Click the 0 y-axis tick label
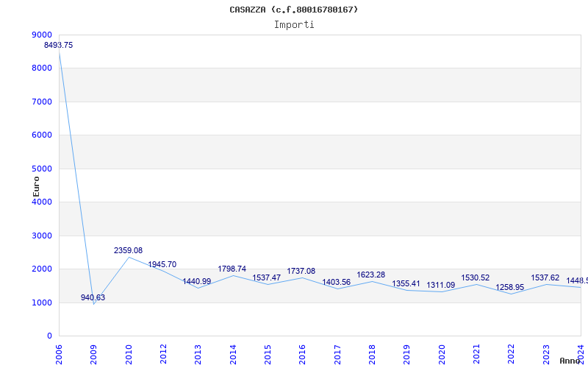 pos(50,336)
